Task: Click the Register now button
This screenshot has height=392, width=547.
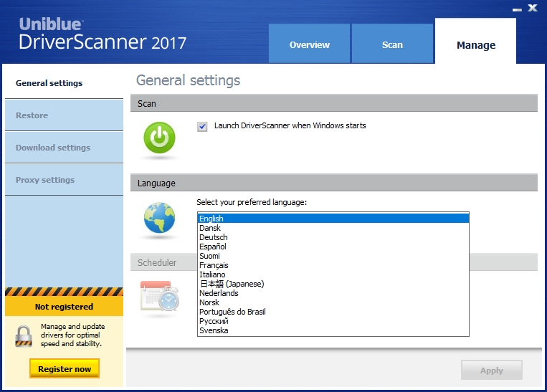Action: tap(65, 368)
